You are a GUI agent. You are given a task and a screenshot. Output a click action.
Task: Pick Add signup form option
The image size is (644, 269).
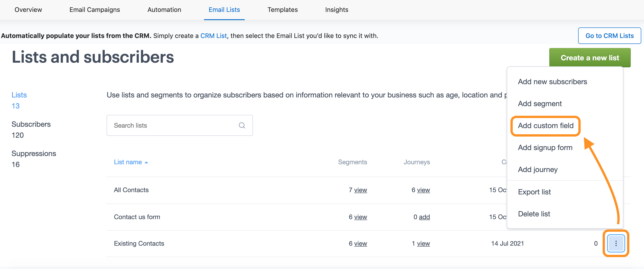[545, 148]
